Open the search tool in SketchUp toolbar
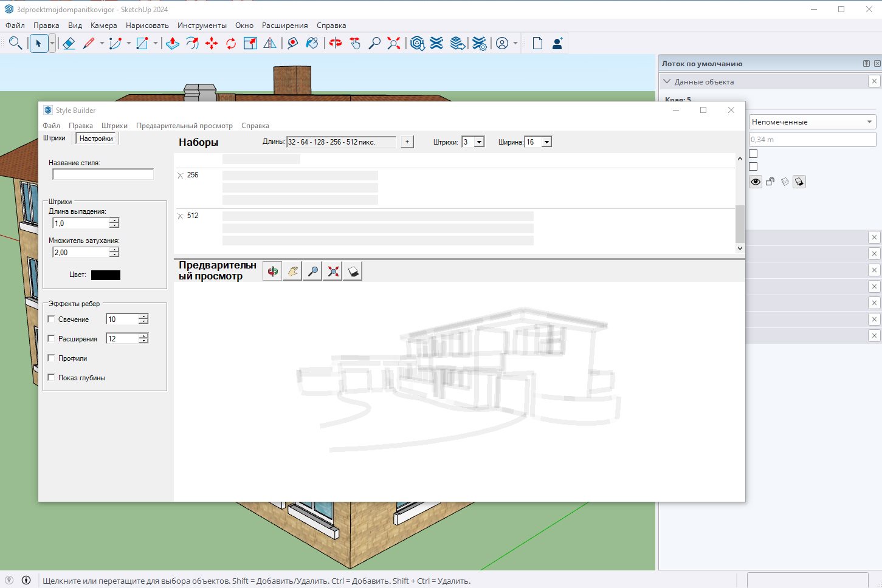Screen dimensions: 882x588 pos(16,43)
